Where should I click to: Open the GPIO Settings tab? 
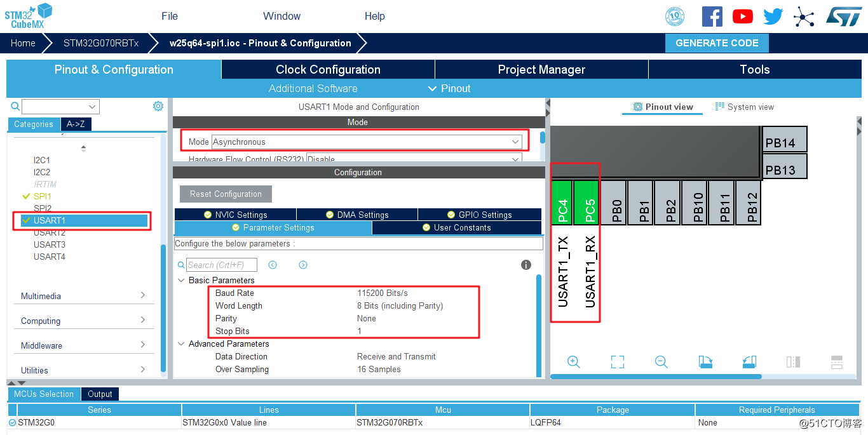click(x=480, y=215)
